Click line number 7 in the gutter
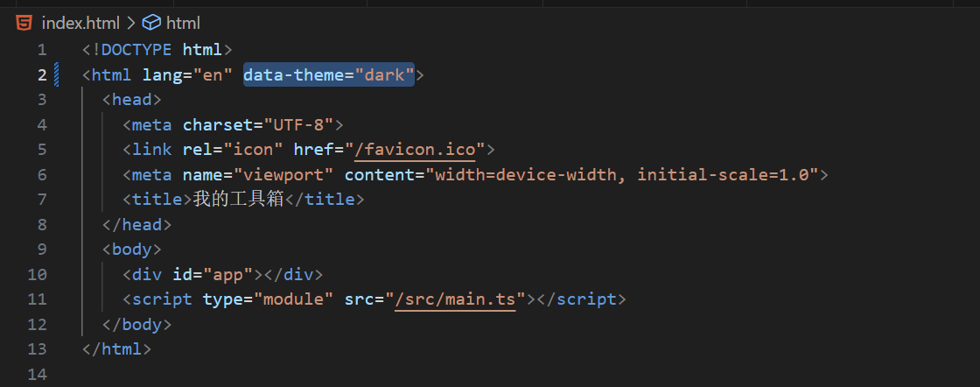This screenshot has height=387, width=980. tap(42, 200)
